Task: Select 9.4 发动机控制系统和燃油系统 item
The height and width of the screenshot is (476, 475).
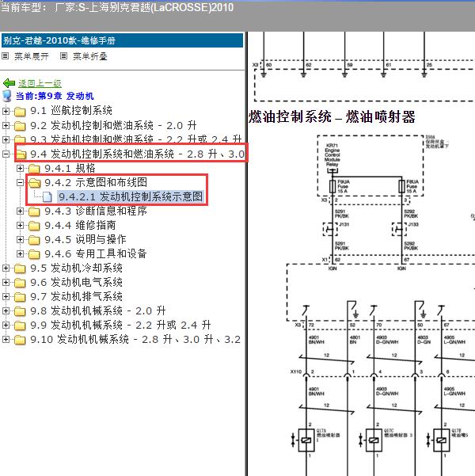Action: (137, 154)
